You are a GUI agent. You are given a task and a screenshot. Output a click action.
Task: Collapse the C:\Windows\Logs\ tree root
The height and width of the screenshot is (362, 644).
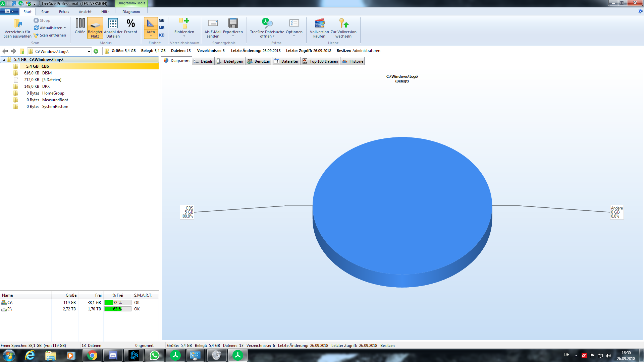click(4, 60)
